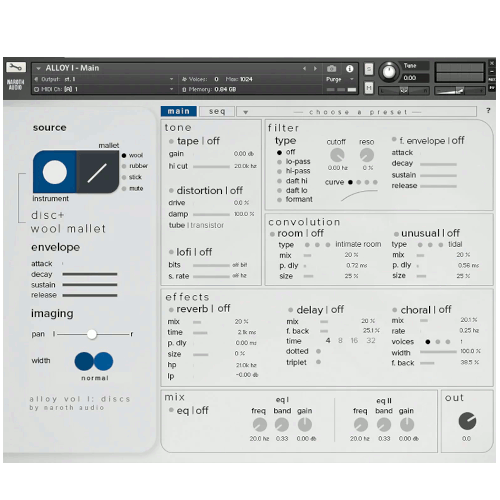Click the Solo S button

tap(369, 69)
